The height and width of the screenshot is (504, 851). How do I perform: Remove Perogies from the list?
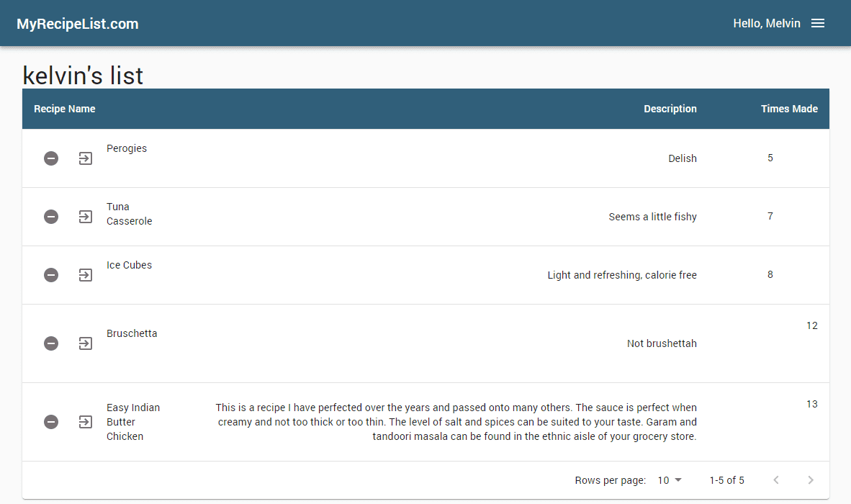point(51,158)
